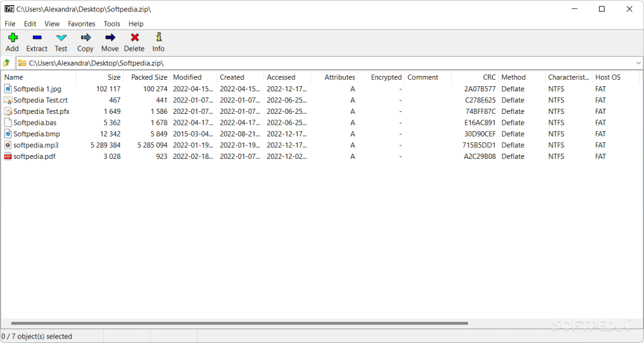Select the softpedia.mp3 file name
Image resolution: width=644 pixels, height=343 pixels.
tap(36, 145)
